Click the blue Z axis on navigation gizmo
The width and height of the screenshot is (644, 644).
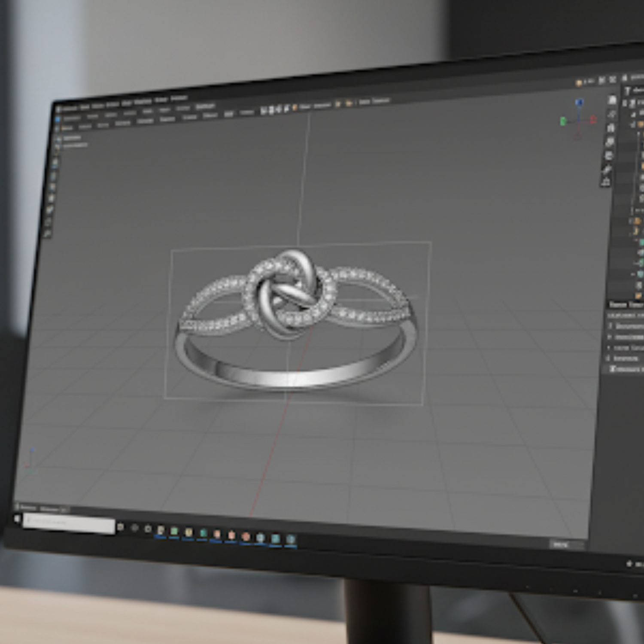tap(579, 103)
